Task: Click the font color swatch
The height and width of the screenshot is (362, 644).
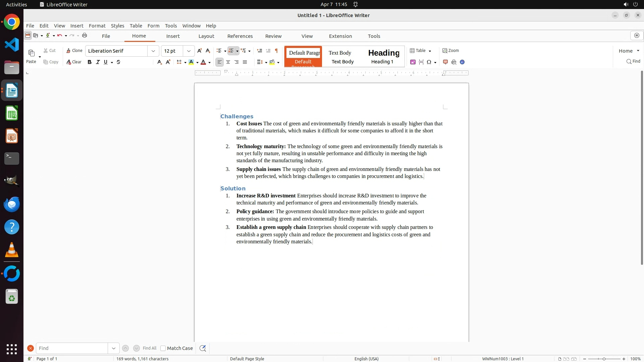Action: coord(203,62)
